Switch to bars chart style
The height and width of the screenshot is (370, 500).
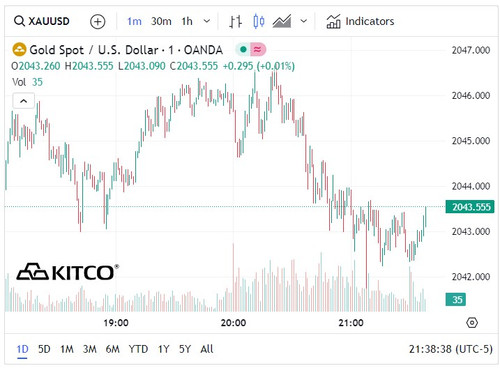[235, 22]
